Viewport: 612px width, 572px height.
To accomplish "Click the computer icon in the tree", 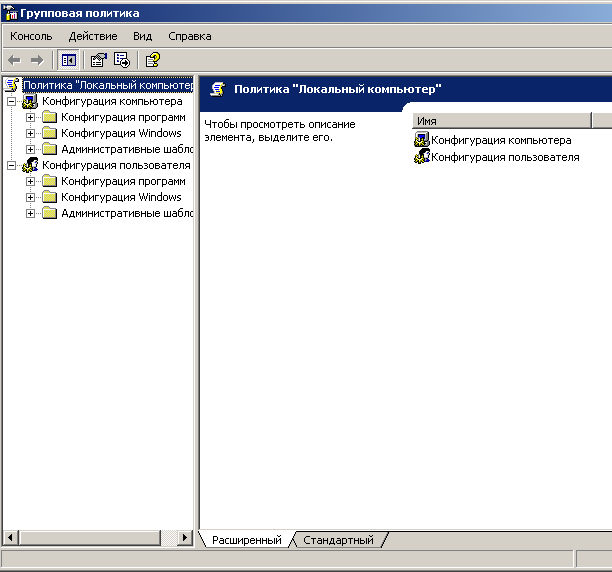I will tap(30, 101).
